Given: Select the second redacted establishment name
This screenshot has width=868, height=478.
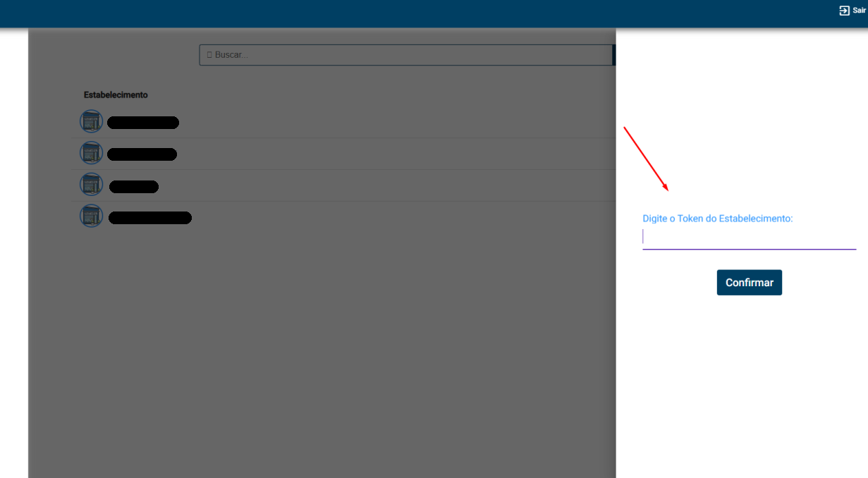Looking at the screenshot, I should click(x=142, y=154).
